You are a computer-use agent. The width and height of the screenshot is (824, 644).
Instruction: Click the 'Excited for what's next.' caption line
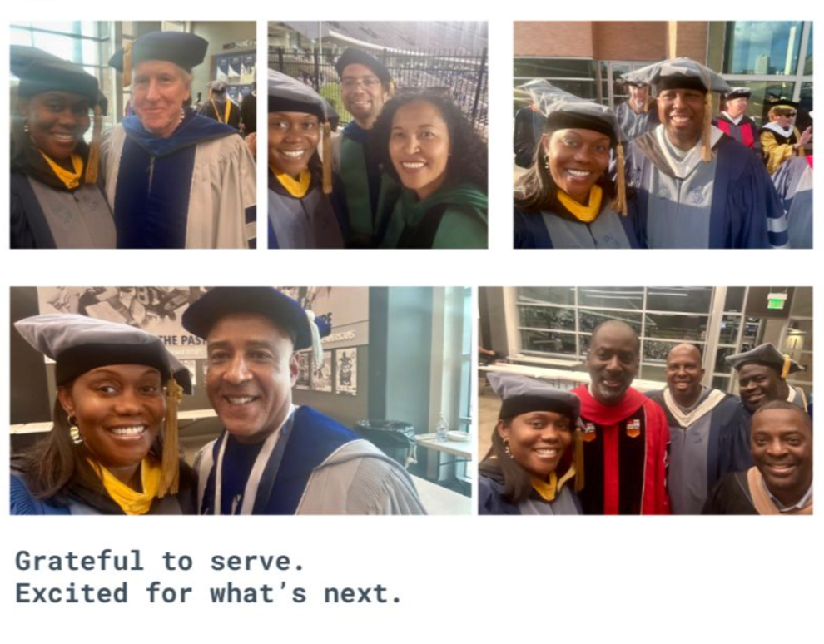click(209, 593)
